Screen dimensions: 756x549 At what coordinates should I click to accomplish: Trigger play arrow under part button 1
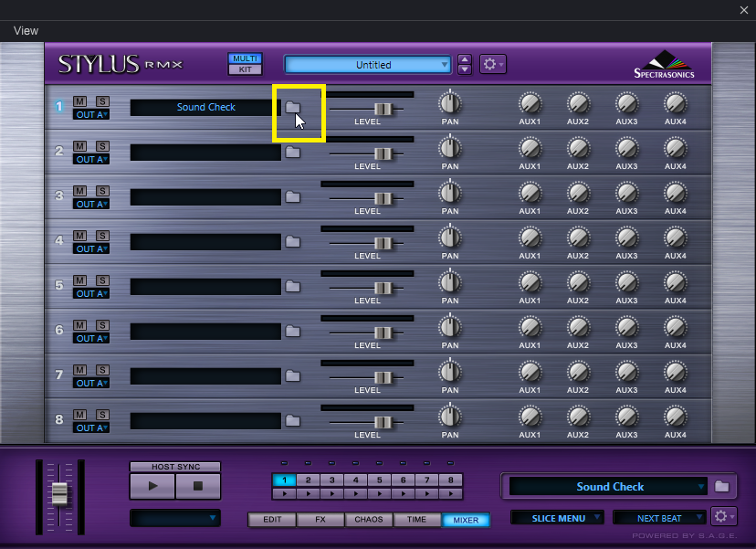[x=285, y=493]
